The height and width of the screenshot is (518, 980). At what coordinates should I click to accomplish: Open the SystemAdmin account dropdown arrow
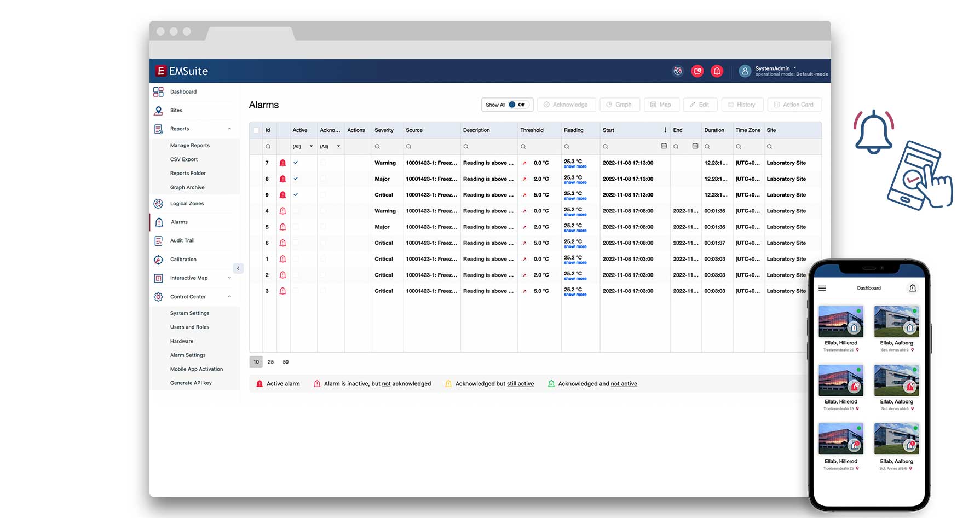tap(795, 68)
